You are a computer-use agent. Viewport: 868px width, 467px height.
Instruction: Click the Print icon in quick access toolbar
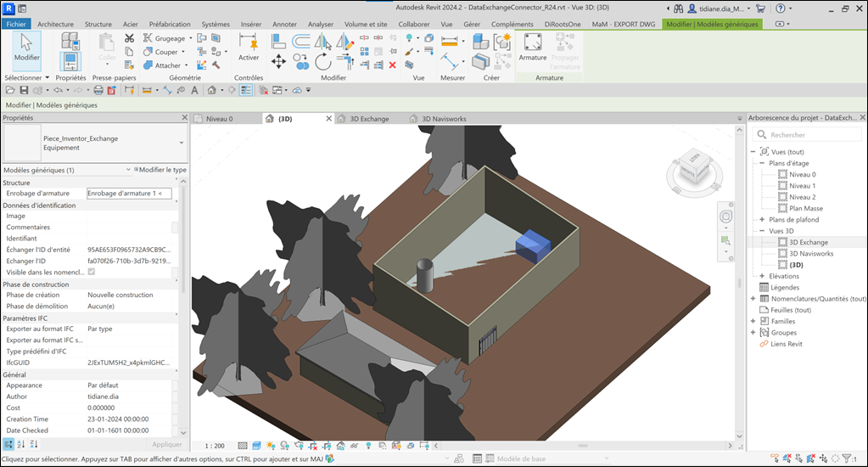click(x=98, y=90)
